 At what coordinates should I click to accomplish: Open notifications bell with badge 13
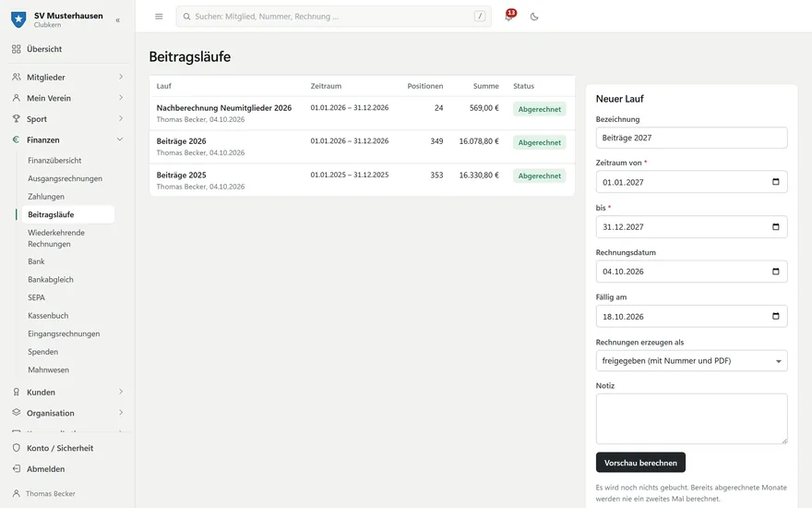point(508,17)
